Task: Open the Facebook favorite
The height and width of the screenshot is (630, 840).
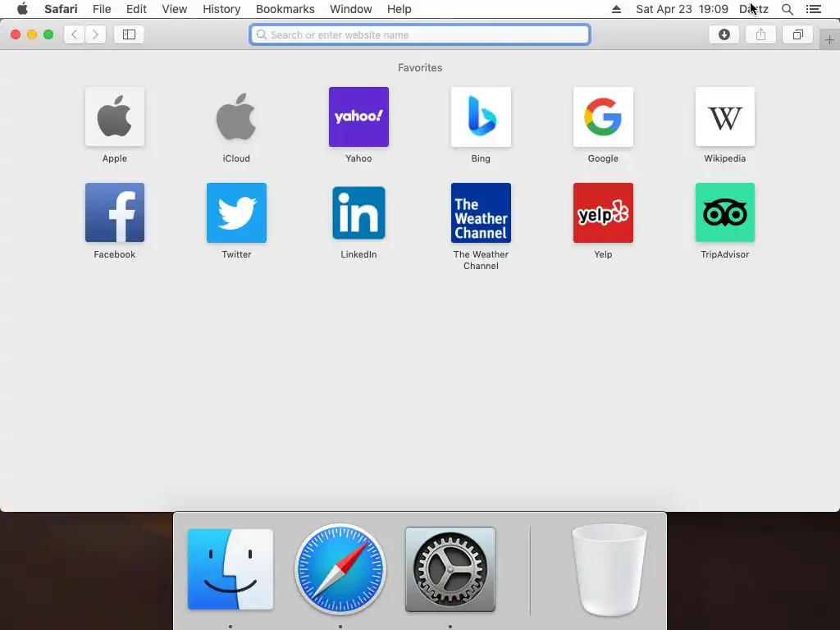Action: coord(115,212)
